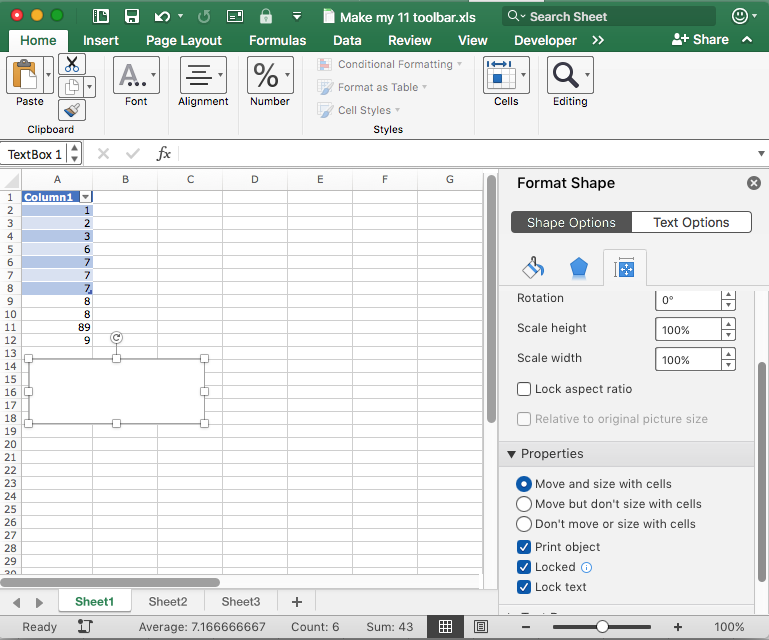Click the Undo arrow icon
The width and height of the screenshot is (769, 640).
tap(162, 17)
